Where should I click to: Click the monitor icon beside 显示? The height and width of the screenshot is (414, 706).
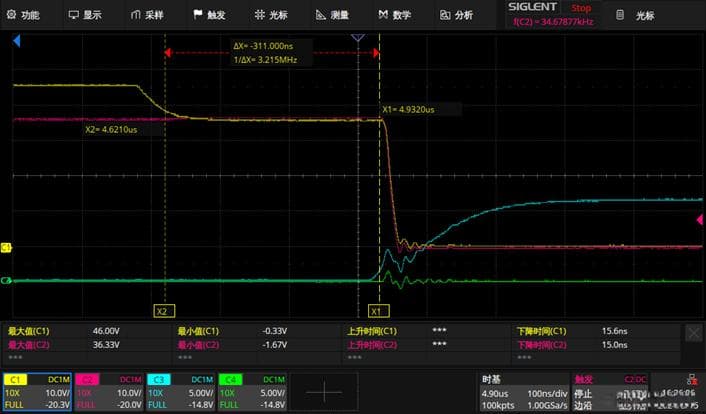tap(73, 15)
